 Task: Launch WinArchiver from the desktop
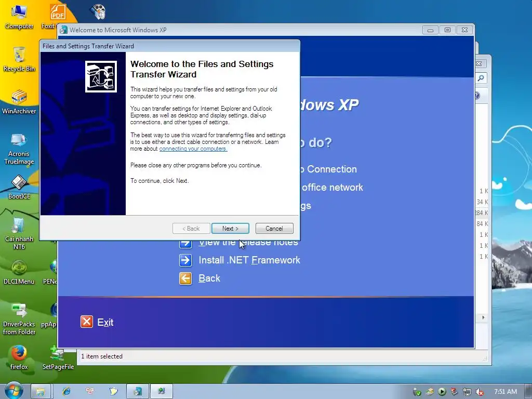coord(19,102)
